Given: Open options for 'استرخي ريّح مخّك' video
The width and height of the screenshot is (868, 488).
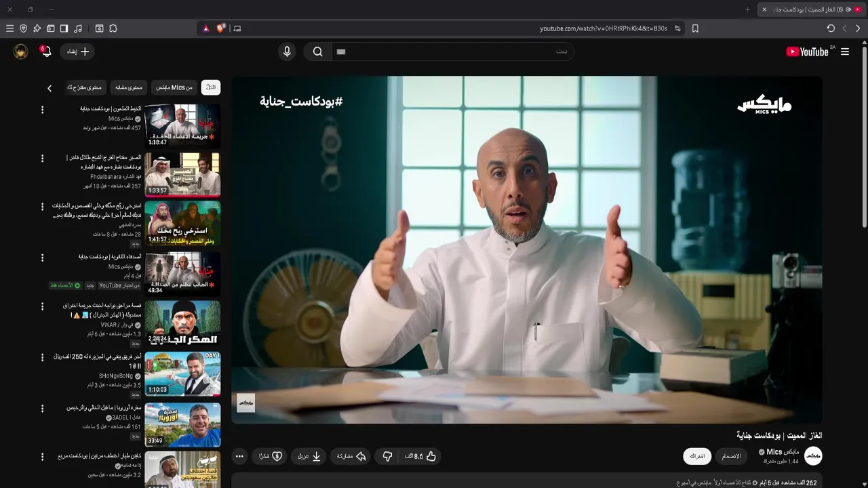Looking at the screenshot, I should (x=42, y=206).
